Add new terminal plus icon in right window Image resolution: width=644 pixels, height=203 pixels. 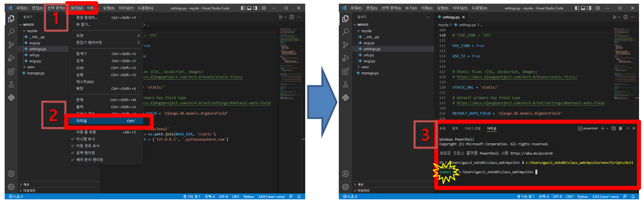pyautogui.click(x=602, y=128)
